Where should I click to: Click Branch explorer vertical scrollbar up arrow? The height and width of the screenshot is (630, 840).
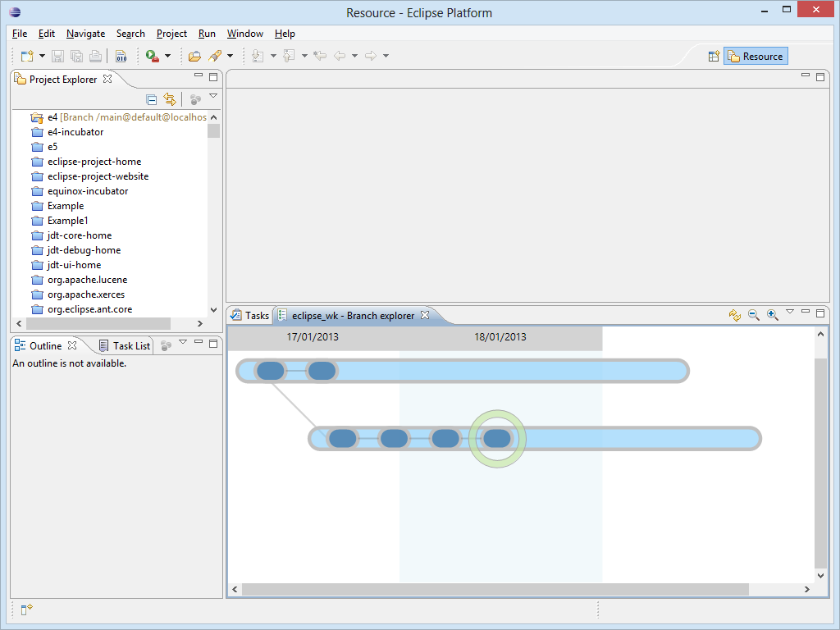tap(820, 335)
